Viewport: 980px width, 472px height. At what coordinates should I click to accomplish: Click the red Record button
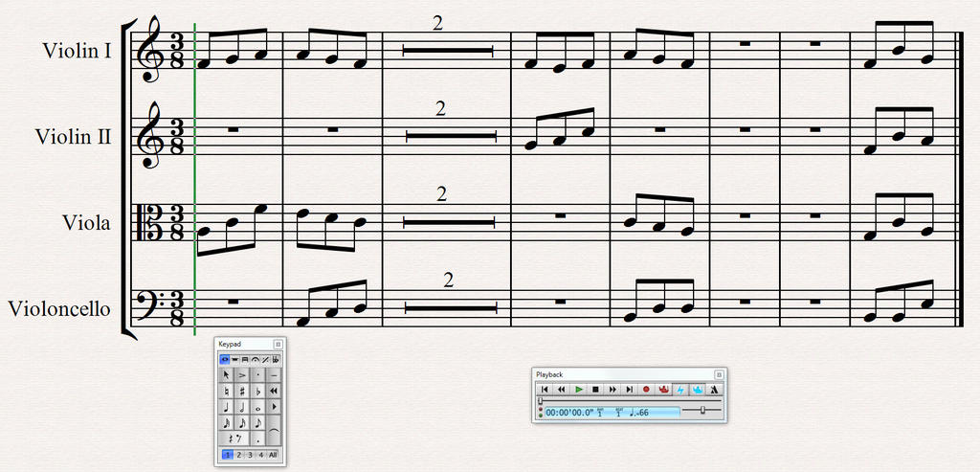coord(646,390)
